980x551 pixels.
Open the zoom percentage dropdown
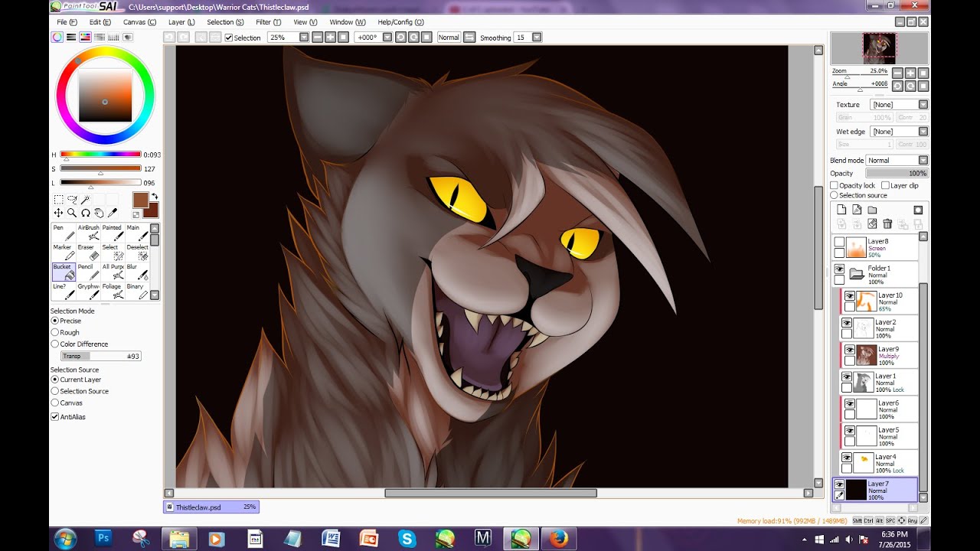(x=304, y=37)
